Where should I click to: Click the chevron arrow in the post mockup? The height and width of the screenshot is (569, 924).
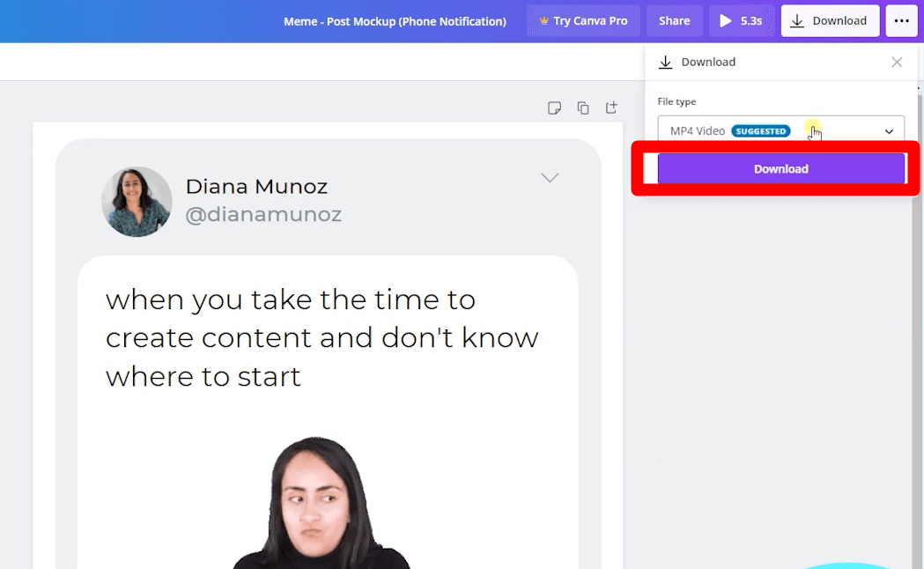pos(550,177)
